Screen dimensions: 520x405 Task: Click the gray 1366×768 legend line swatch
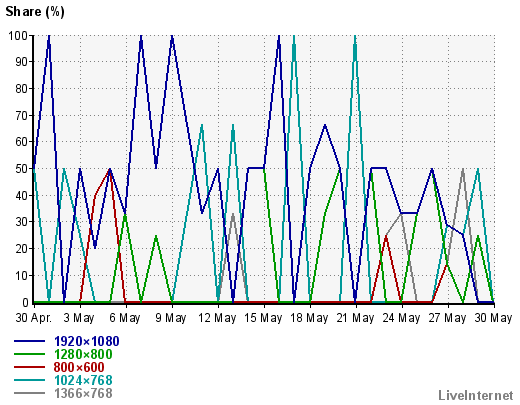29,393
